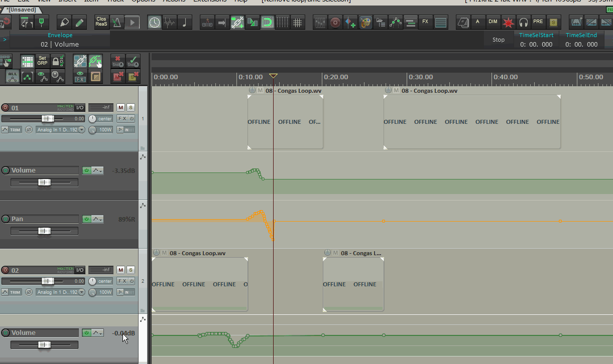Open I/O routing for track 02
Screen dimensions: 613x364
pyautogui.click(x=80, y=270)
